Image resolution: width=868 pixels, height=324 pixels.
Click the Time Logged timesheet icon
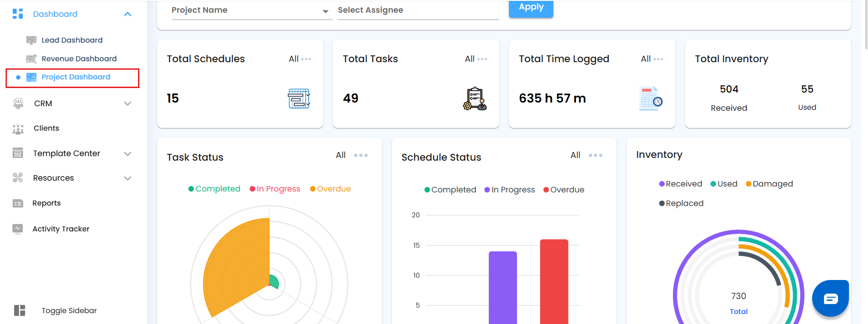[651, 98]
